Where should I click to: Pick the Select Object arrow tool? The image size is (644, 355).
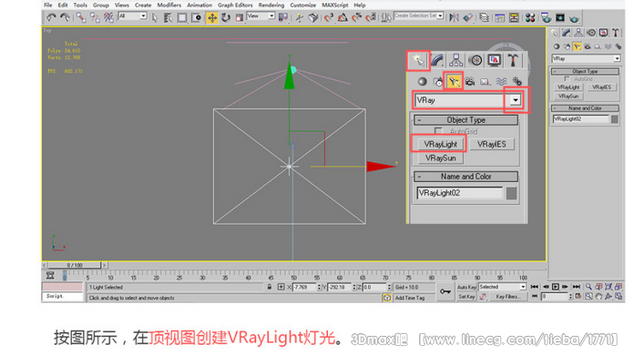coord(155,17)
